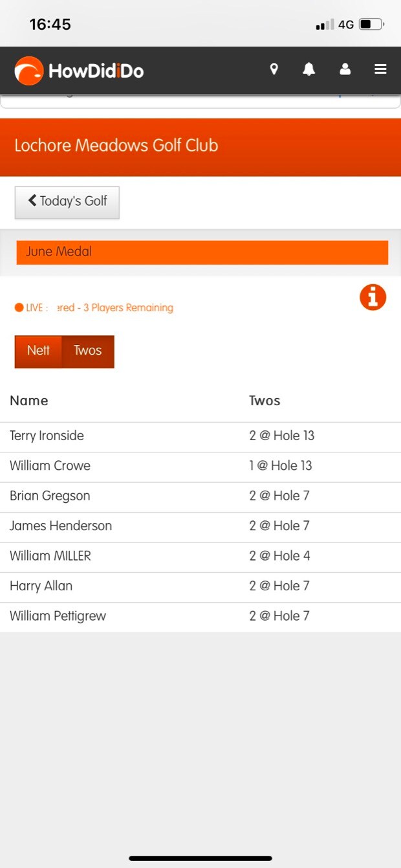Open the location pin icon
The height and width of the screenshot is (868, 401).
tap(274, 69)
